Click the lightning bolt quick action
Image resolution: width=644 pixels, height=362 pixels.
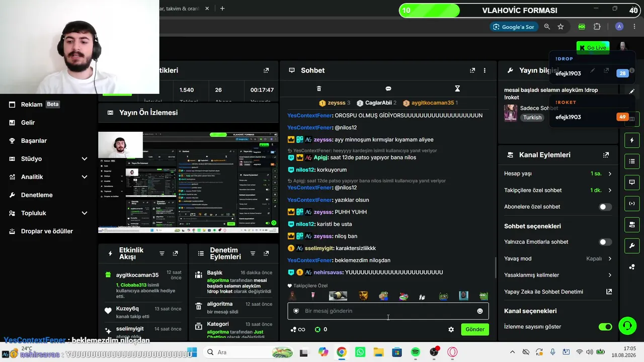point(632,140)
